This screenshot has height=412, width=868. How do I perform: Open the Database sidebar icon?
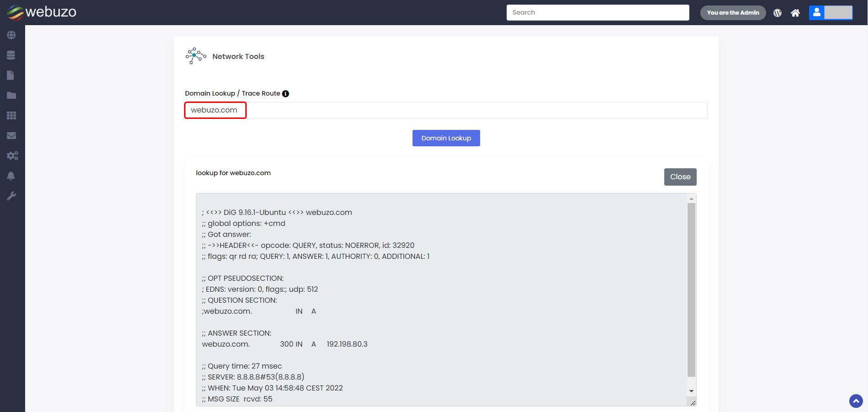[x=11, y=55]
